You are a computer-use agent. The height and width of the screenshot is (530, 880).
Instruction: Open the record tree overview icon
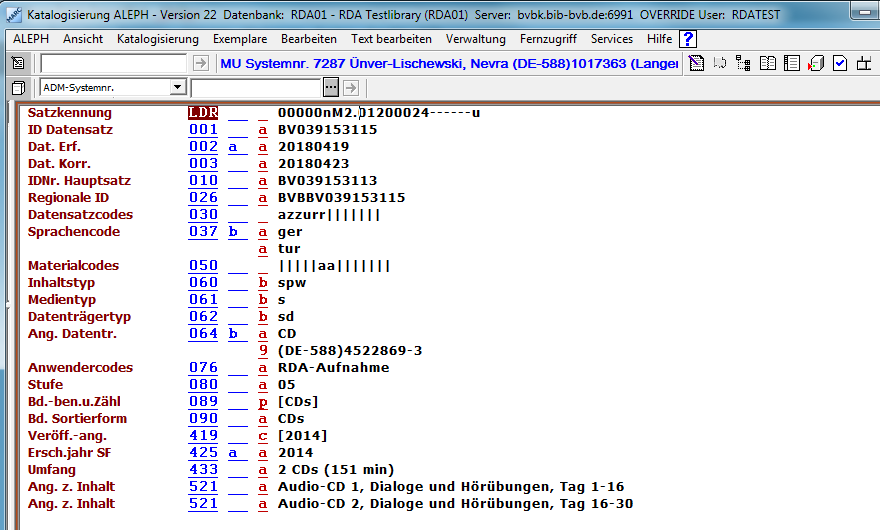pos(743,64)
